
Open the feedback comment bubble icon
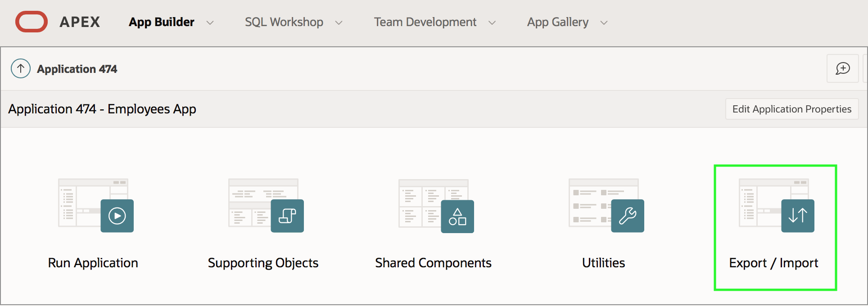point(843,68)
